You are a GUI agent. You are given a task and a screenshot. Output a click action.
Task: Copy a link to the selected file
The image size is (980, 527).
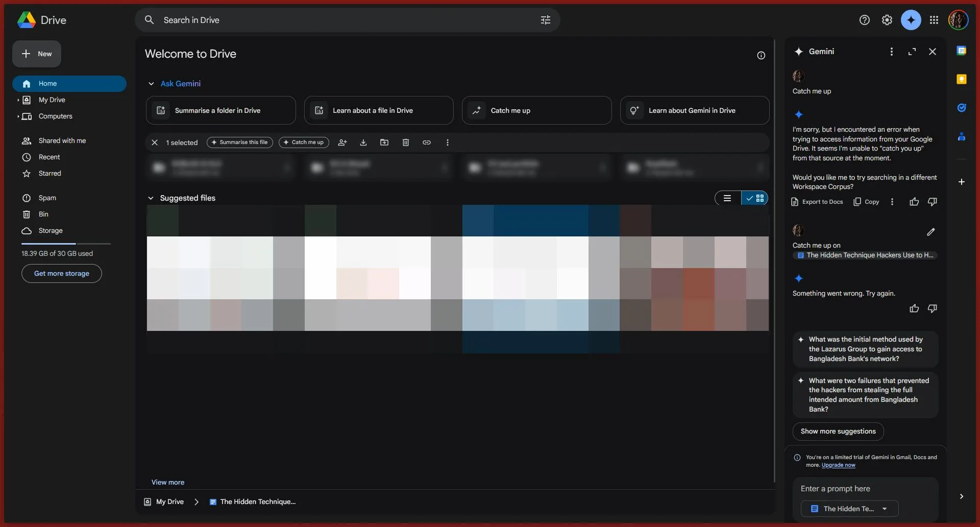point(427,142)
